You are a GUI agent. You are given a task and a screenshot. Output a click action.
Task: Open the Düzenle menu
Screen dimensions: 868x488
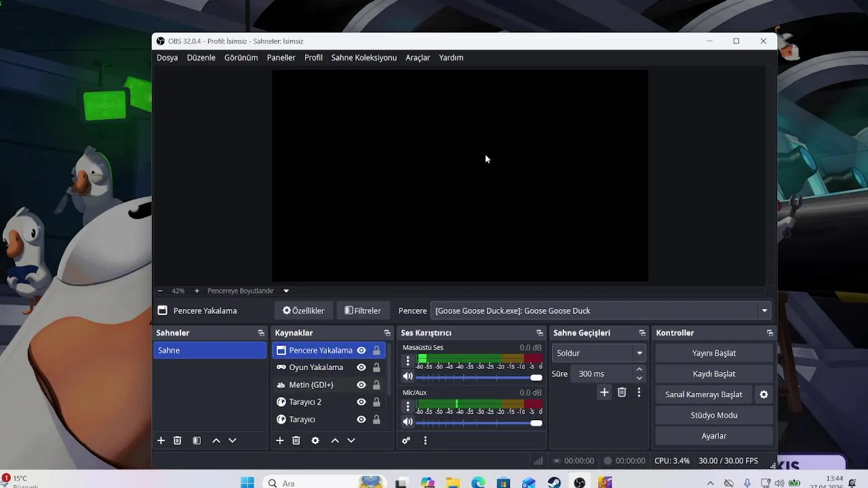click(x=201, y=58)
